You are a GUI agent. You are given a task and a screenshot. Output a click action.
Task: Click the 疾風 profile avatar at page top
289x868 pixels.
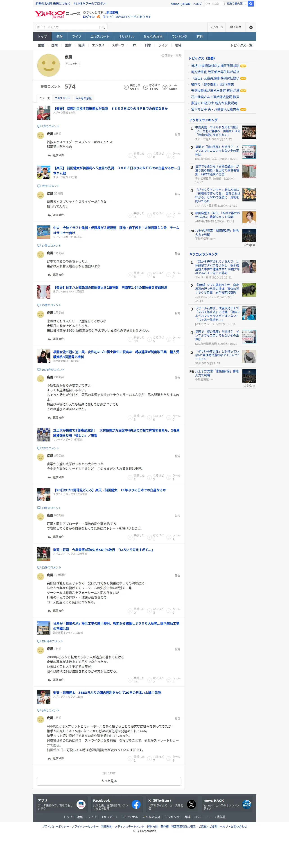coord(48,65)
